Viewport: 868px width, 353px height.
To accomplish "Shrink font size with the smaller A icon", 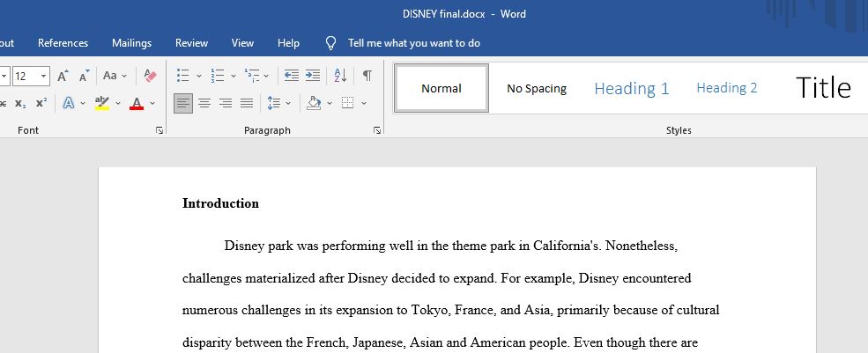I will coord(84,76).
